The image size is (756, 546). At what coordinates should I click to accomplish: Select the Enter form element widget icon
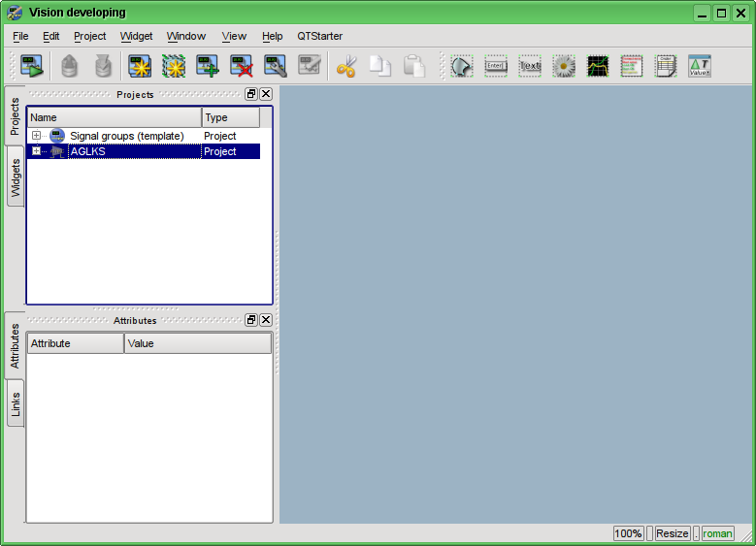point(496,67)
